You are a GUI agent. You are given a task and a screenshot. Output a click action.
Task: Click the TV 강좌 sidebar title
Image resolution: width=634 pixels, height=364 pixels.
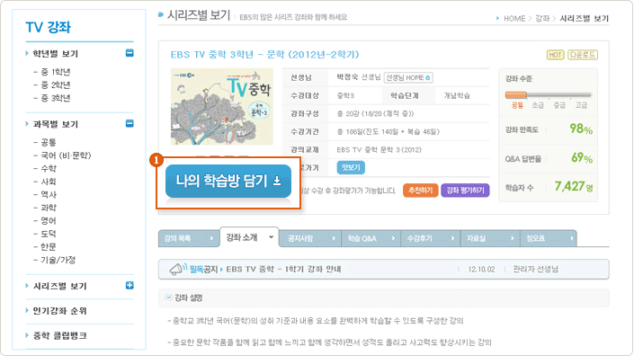point(49,27)
